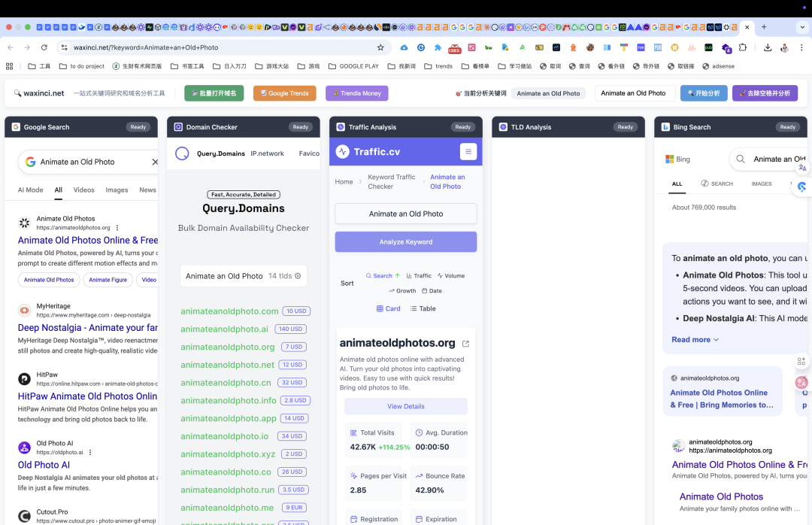Image resolution: width=812 pixels, height=525 pixels.
Task: Open a new browser tab with plus
Action: click(764, 27)
